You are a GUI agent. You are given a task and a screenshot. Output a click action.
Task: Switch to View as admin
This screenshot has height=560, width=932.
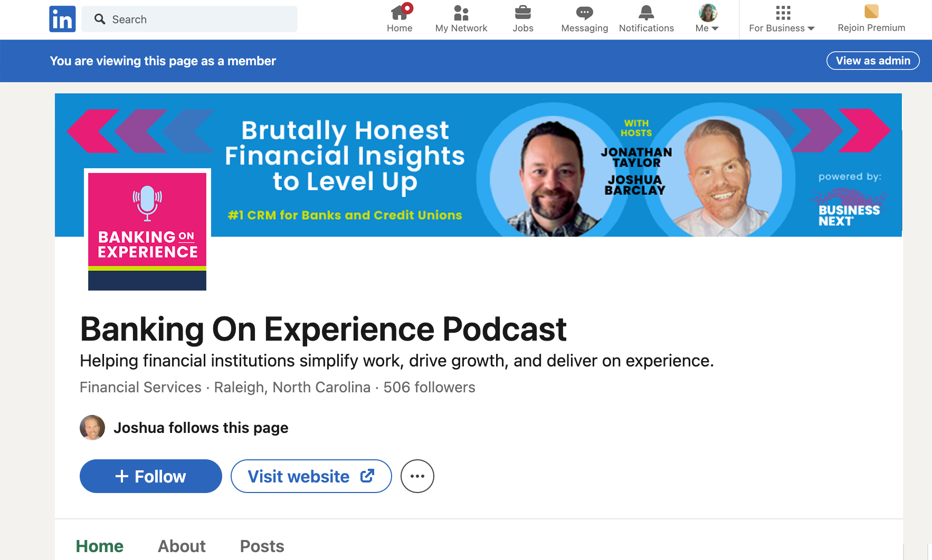pyautogui.click(x=872, y=61)
